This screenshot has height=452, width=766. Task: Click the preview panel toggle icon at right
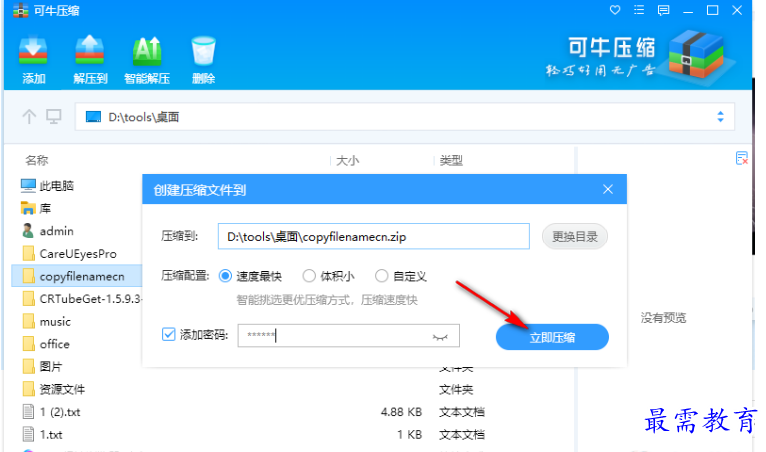tap(742, 158)
